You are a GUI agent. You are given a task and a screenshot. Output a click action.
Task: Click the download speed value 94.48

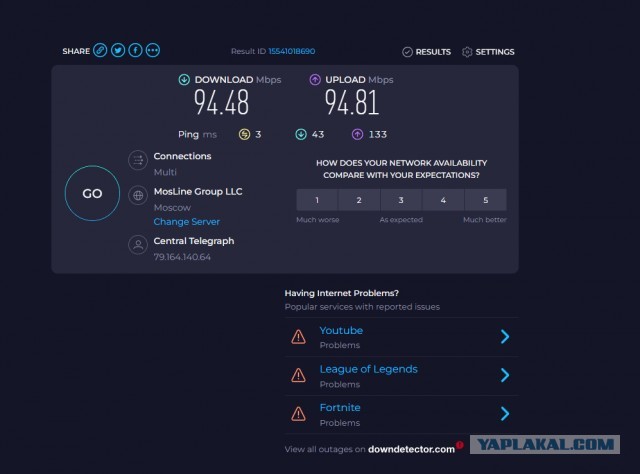pos(221,102)
